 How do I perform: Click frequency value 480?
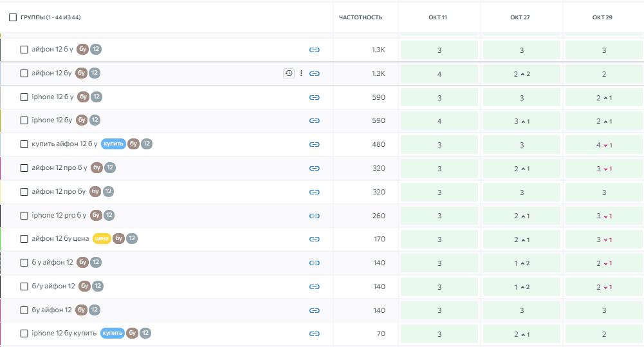point(379,144)
